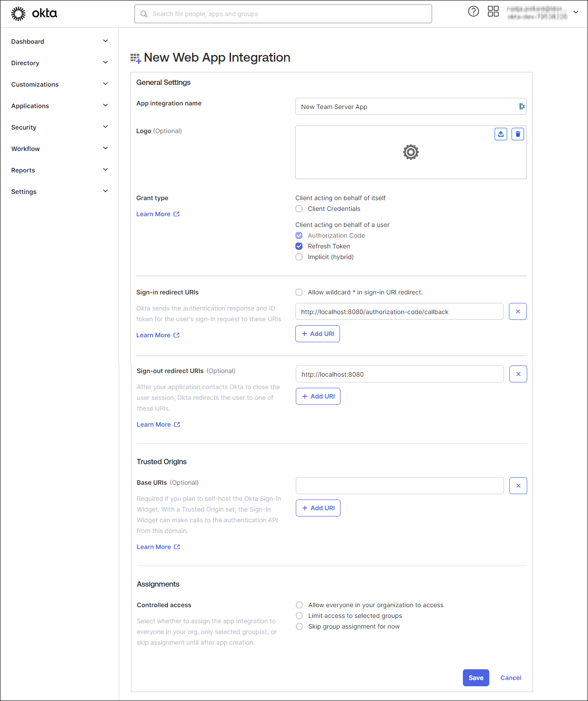This screenshot has height=701, width=588.
Task: Click the gear logo placeholder image
Action: tap(411, 152)
